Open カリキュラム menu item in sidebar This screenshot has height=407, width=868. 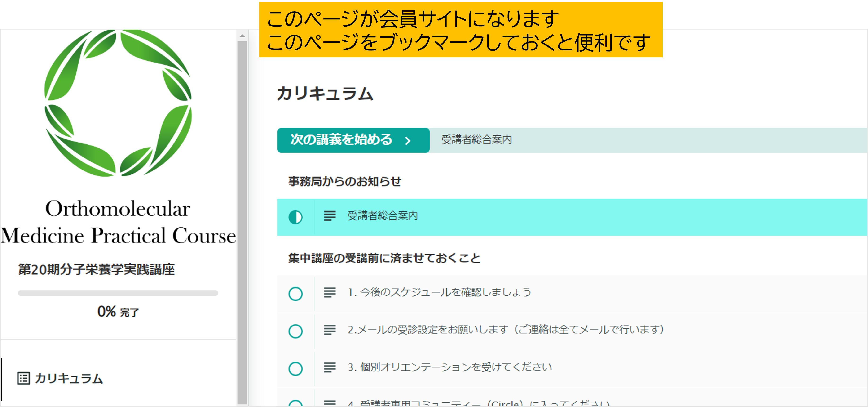pos(69,378)
